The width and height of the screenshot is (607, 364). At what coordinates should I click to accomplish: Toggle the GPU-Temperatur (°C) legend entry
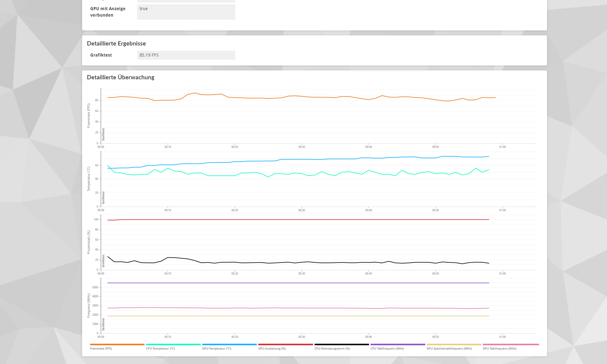pyautogui.click(x=216, y=348)
